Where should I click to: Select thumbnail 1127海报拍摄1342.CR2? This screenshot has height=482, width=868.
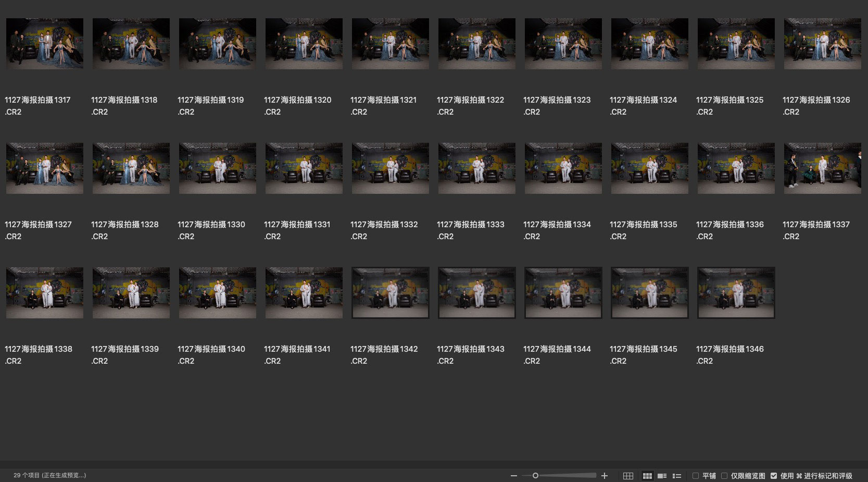[391, 293]
